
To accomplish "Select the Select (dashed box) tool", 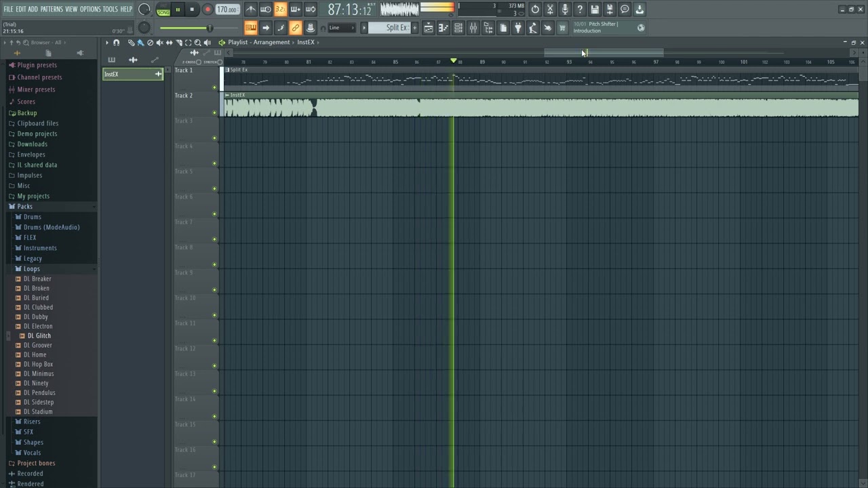I will 188,43.
